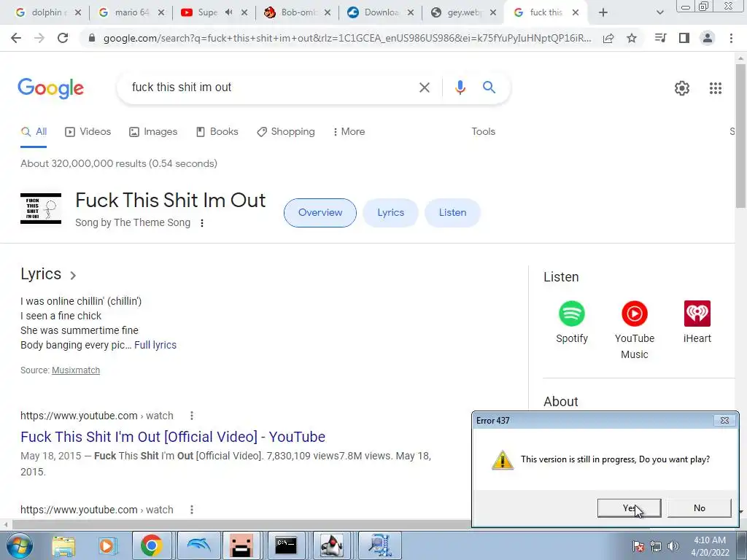Select the Lyrics chip
This screenshot has height=560, width=747.
point(391,213)
